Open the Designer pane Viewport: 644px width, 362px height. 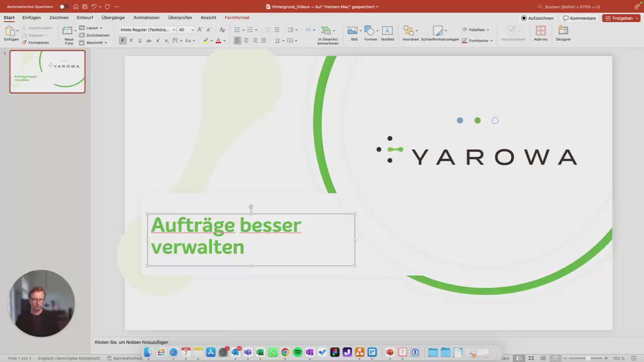point(563,34)
